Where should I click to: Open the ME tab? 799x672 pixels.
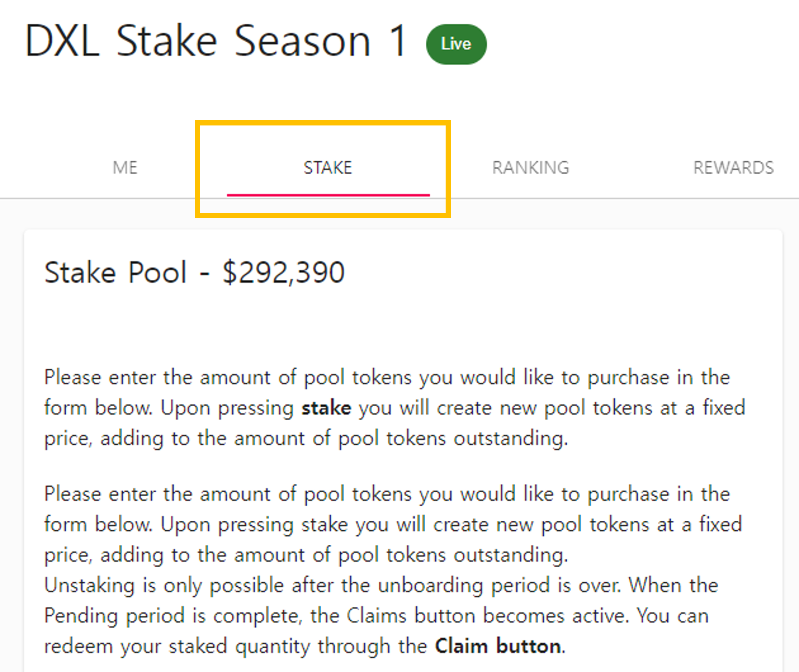coord(125,168)
